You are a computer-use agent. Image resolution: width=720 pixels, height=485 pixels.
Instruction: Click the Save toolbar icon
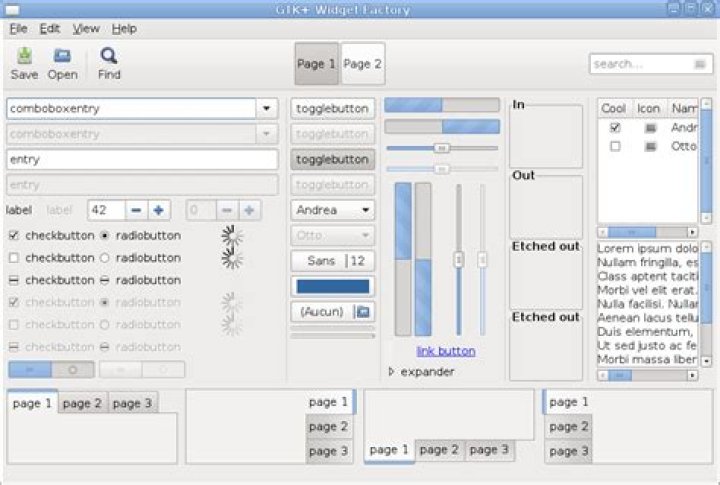[24, 56]
